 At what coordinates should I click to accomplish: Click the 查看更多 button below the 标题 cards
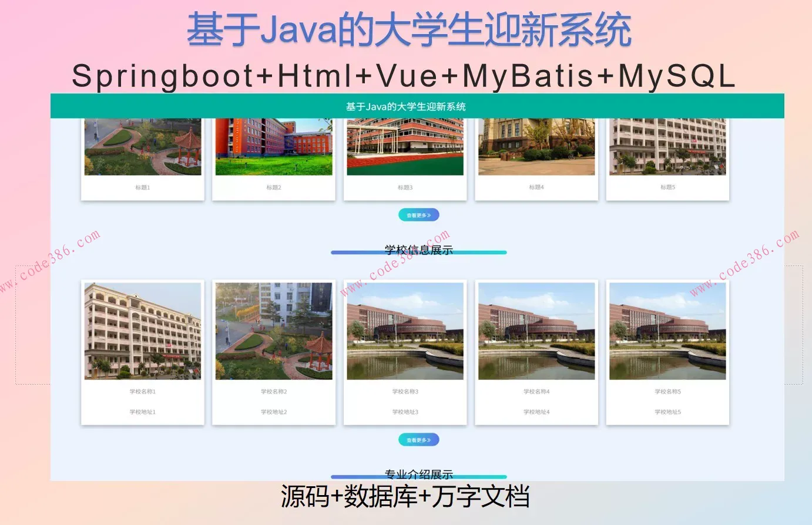click(418, 216)
